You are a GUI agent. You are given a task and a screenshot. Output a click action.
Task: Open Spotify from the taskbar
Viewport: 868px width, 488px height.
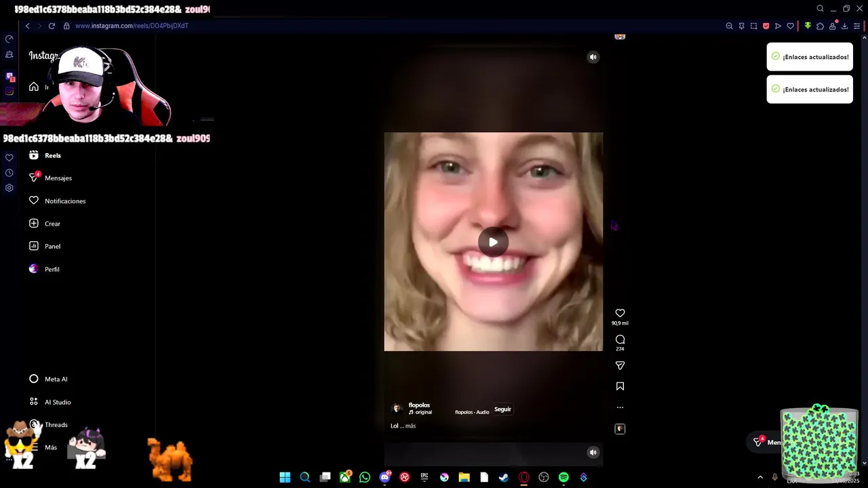point(564,477)
